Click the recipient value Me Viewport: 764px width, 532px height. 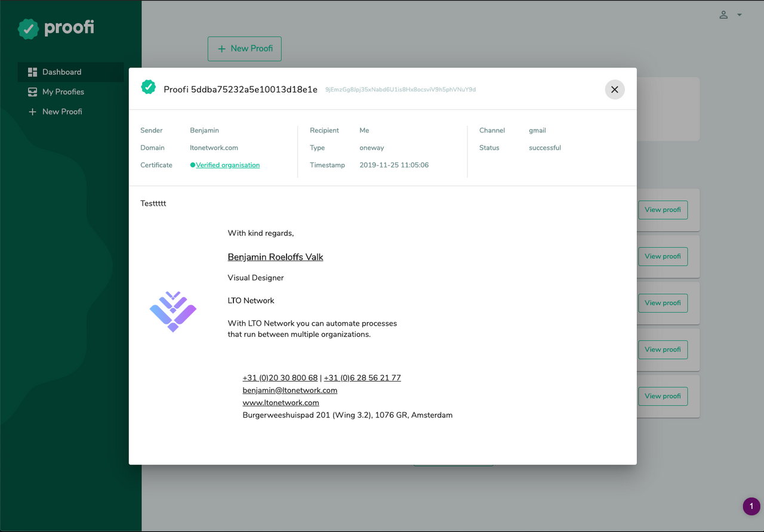(364, 131)
